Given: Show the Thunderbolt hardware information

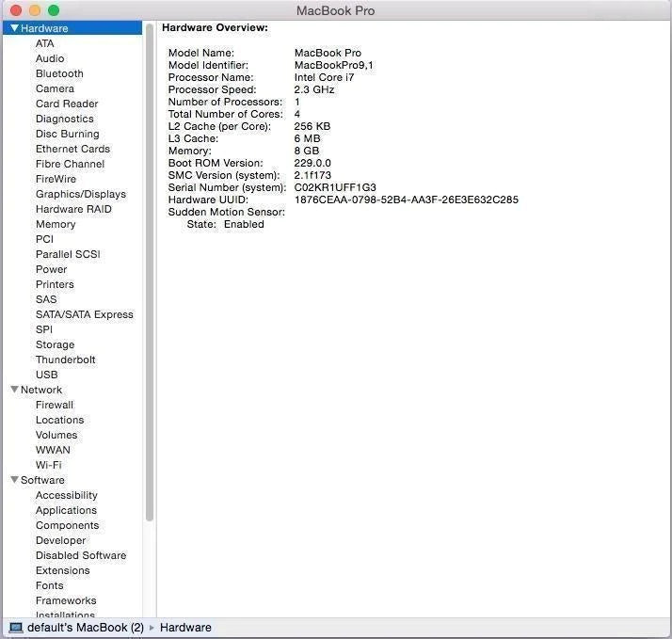Looking at the screenshot, I should click(65, 359).
